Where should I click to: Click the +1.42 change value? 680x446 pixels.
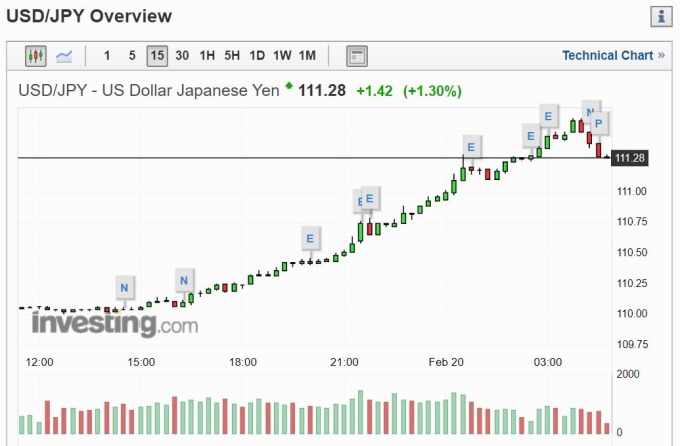coord(374,91)
